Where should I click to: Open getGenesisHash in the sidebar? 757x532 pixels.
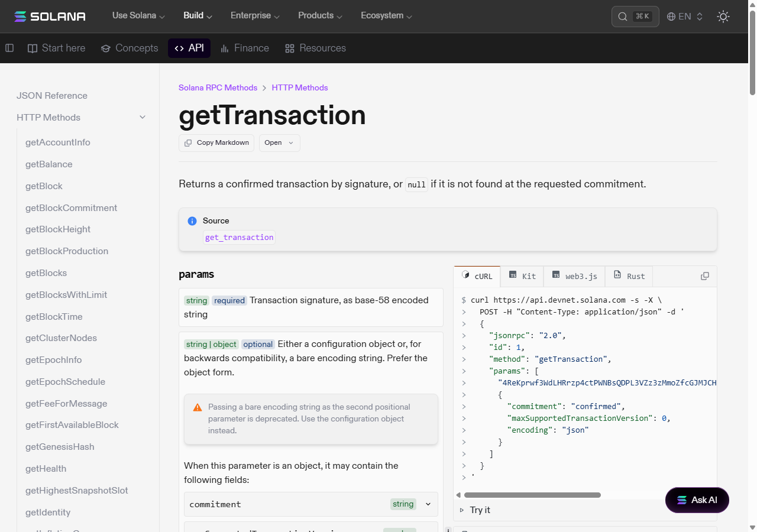coord(60,447)
